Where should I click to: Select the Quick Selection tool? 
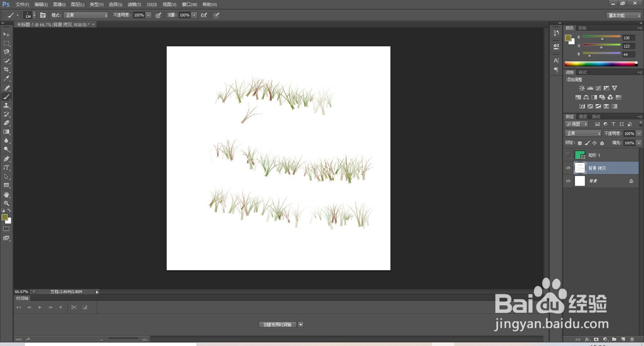click(6, 61)
